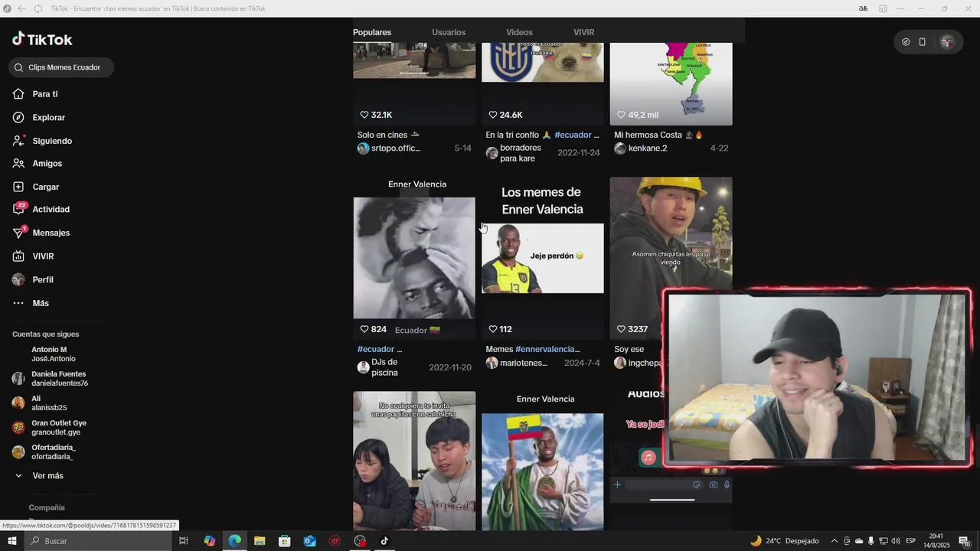The height and width of the screenshot is (551, 980).
Task: Open the Windows Start menu
Action: (11, 541)
